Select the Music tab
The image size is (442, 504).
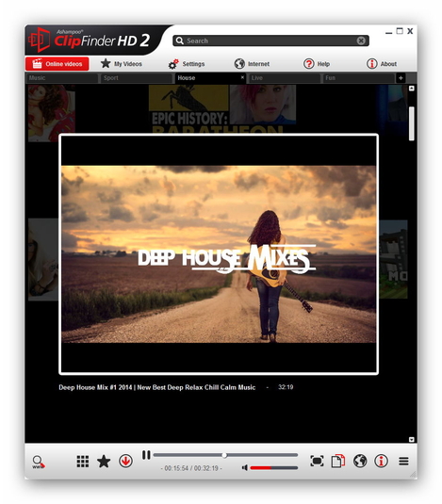61,78
